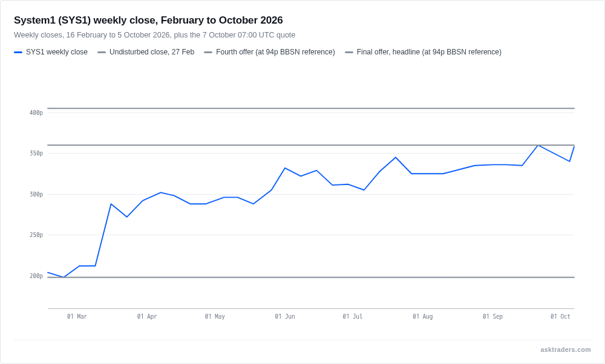Click the 350p y-axis label

point(36,154)
